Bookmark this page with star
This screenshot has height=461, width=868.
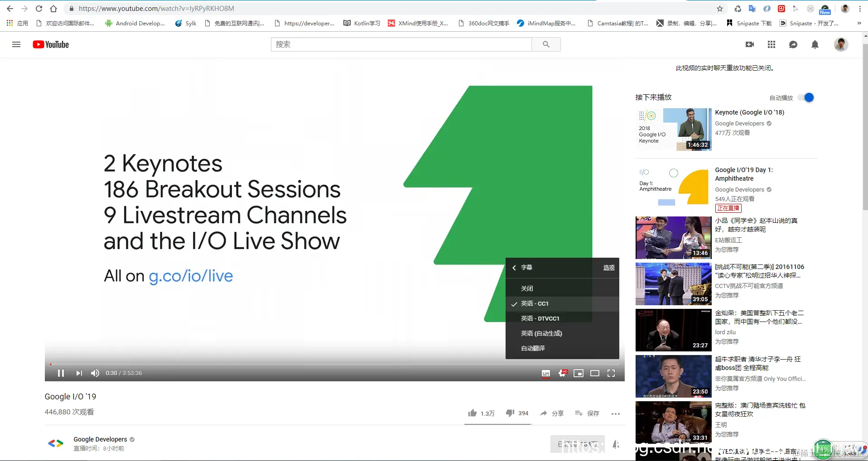[x=720, y=9]
